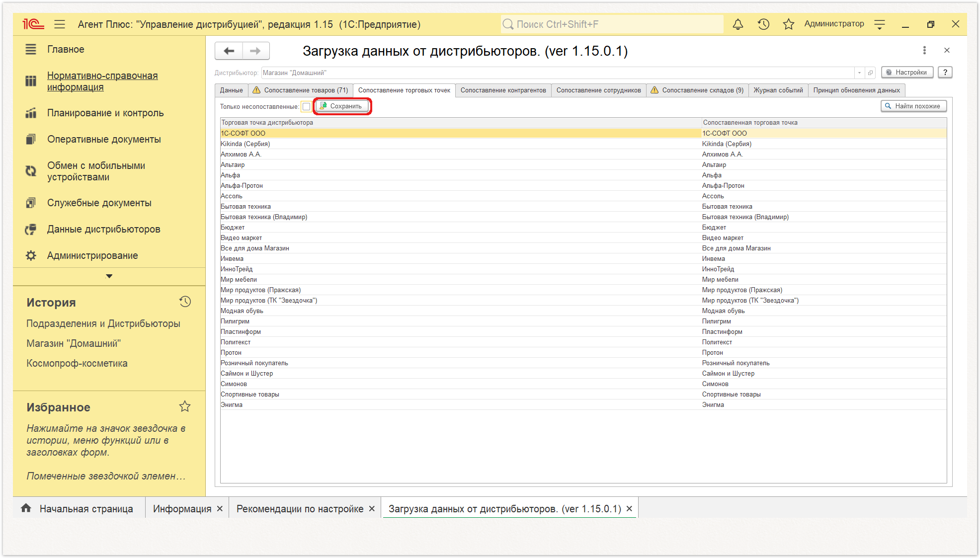980x558 pixels.
Task: Click the Администратор user name
Action: tap(834, 24)
